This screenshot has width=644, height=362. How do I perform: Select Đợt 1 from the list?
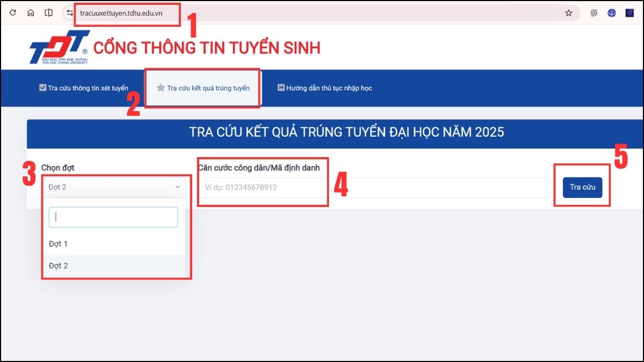click(113, 244)
